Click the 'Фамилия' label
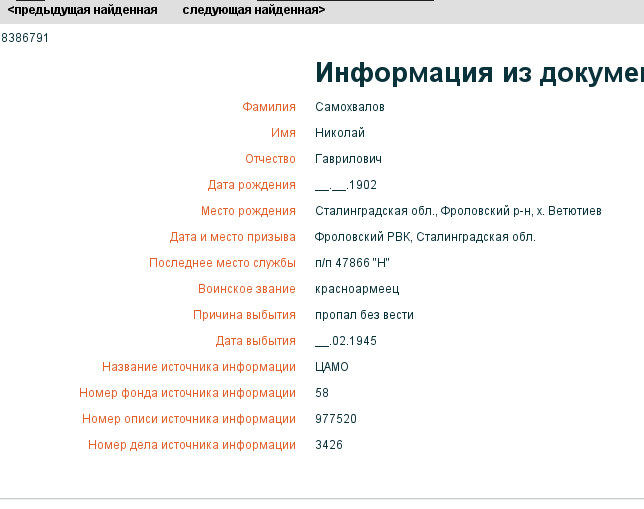 269,107
